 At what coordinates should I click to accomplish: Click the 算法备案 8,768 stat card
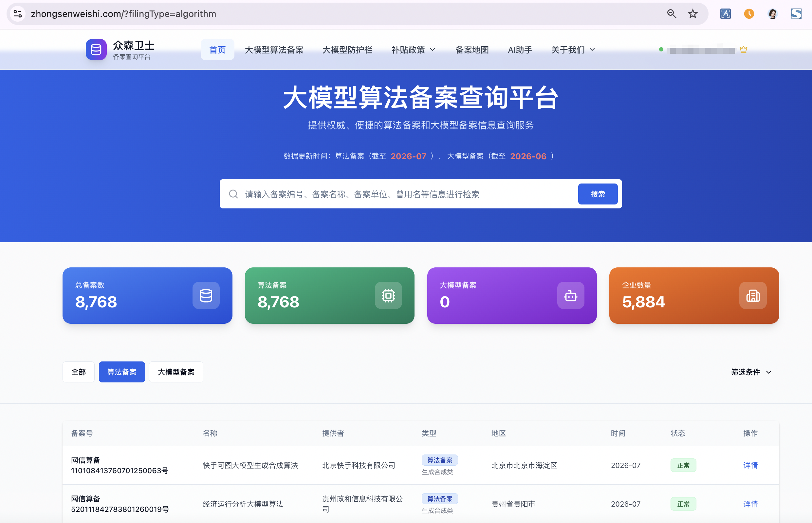[x=329, y=296]
